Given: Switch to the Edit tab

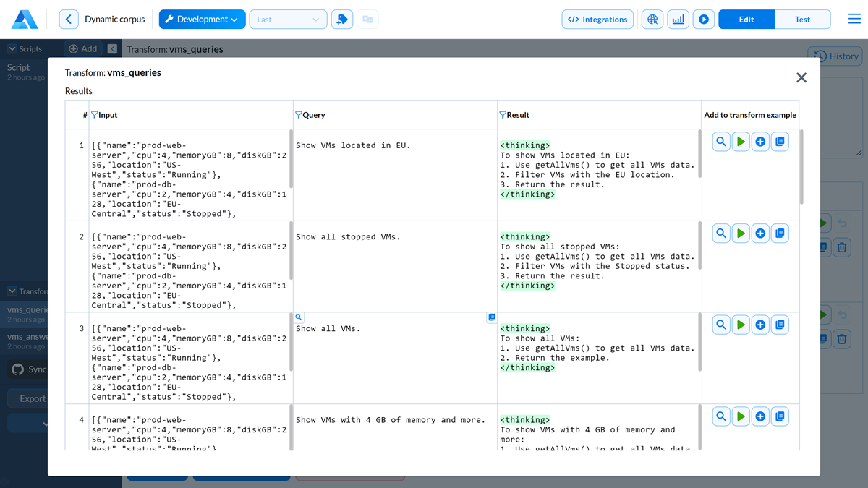Looking at the screenshot, I should (746, 20).
